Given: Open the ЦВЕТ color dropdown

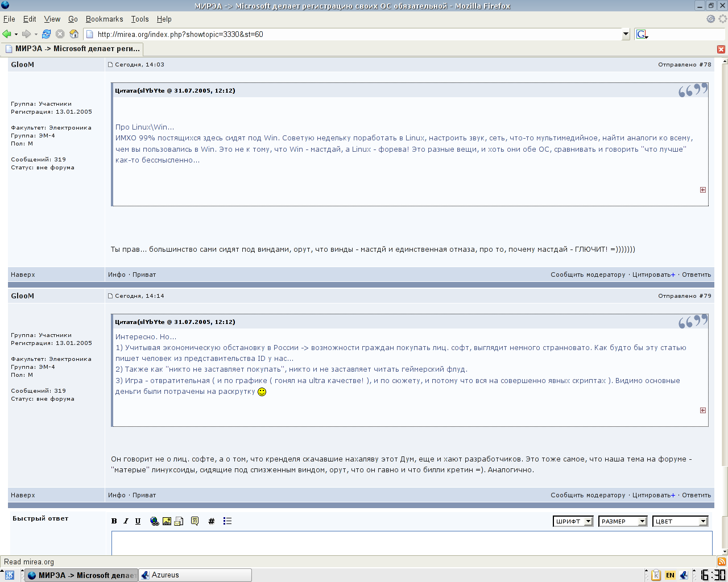Looking at the screenshot, I should pos(680,521).
